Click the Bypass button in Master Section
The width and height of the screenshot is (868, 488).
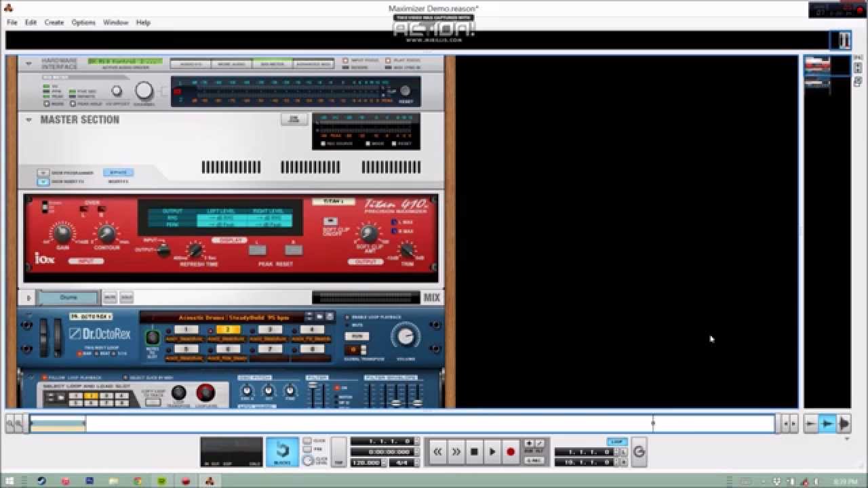point(118,173)
